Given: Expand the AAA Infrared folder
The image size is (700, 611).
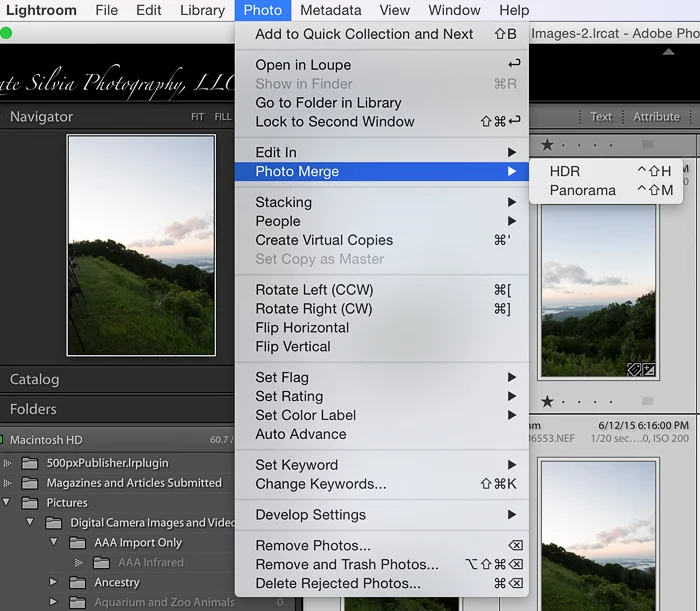Looking at the screenshot, I should click(x=79, y=562).
